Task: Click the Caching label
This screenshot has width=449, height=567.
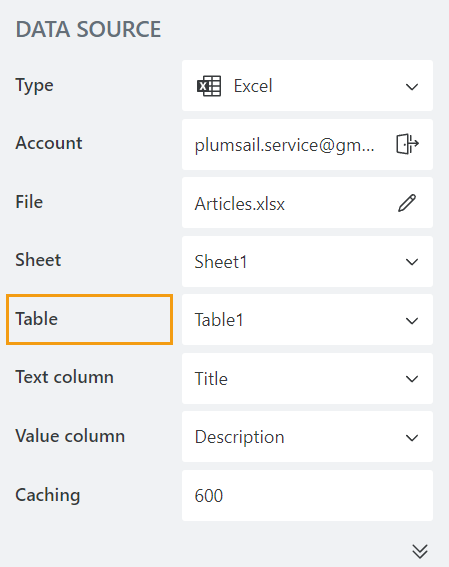Action: click(x=47, y=495)
